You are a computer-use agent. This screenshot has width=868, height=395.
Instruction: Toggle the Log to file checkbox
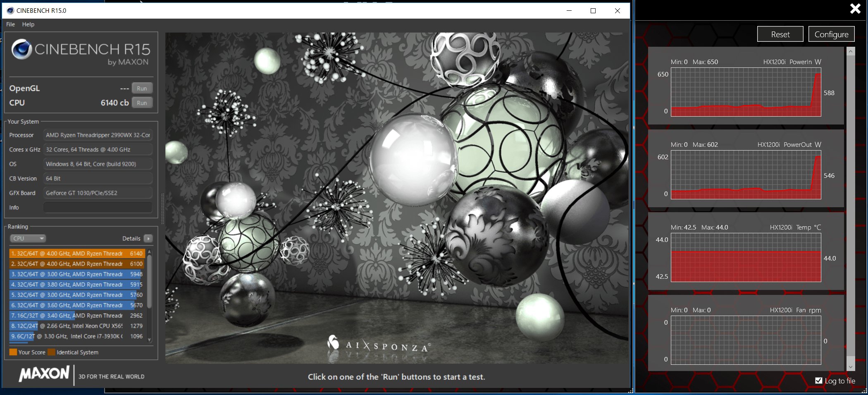(x=819, y=381)
